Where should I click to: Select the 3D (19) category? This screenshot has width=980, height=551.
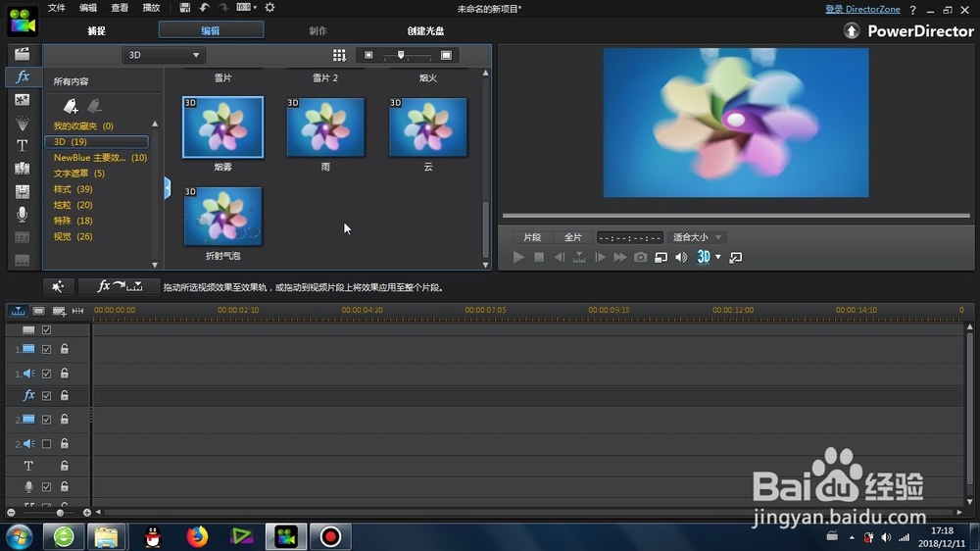(x=96, y=142)
